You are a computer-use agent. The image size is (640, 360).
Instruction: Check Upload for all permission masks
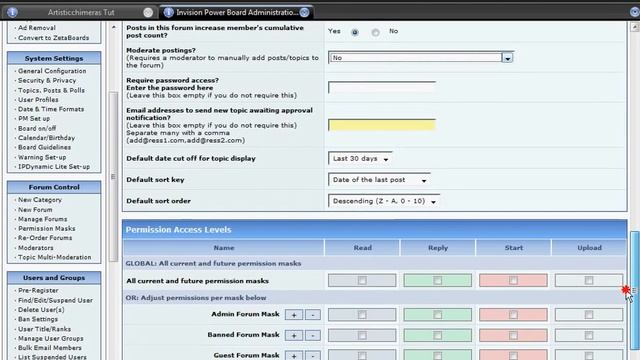click(589, 280)
